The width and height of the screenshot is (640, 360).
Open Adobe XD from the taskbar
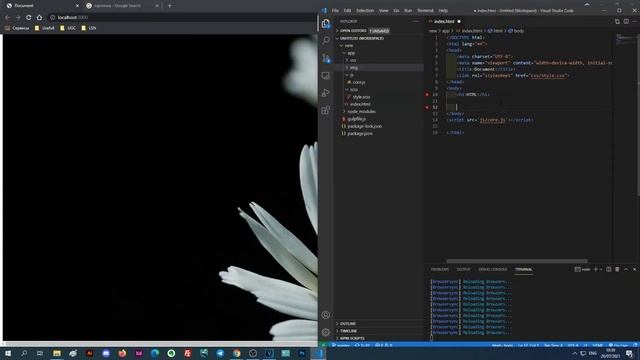coord(139,353)
